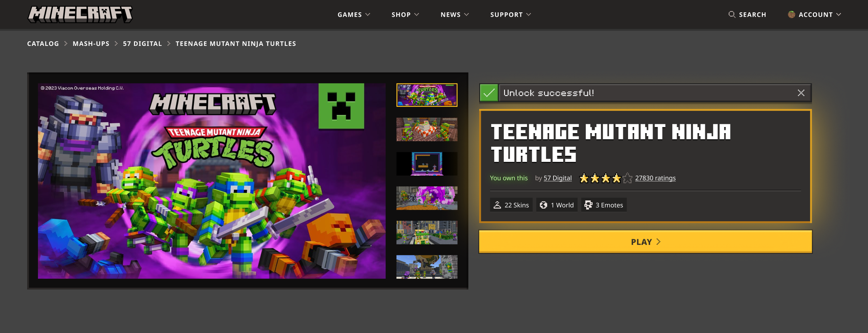
Task: Click the world globe icon
Action: click(x=543, y=205)
